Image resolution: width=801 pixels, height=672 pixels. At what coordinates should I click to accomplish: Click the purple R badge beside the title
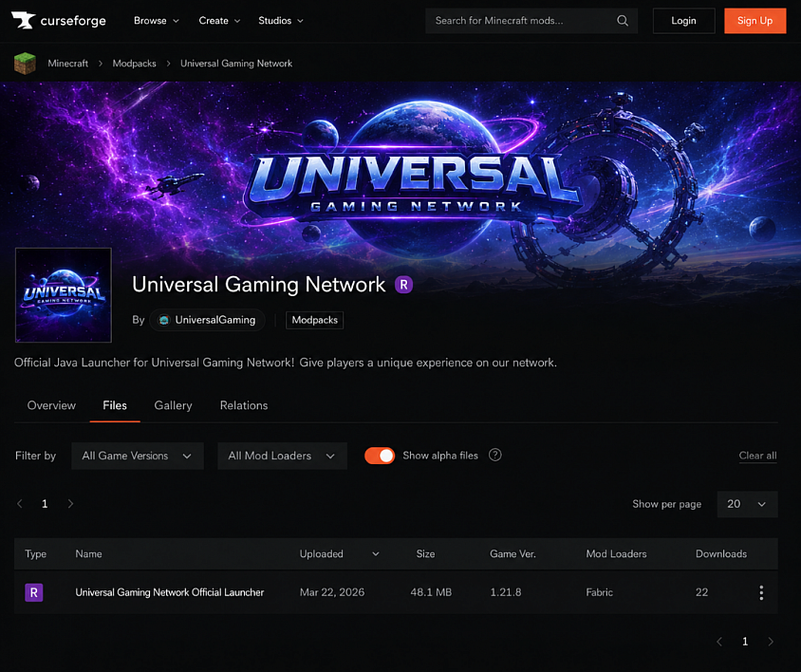pyautogui.click(x=403, y=285)
